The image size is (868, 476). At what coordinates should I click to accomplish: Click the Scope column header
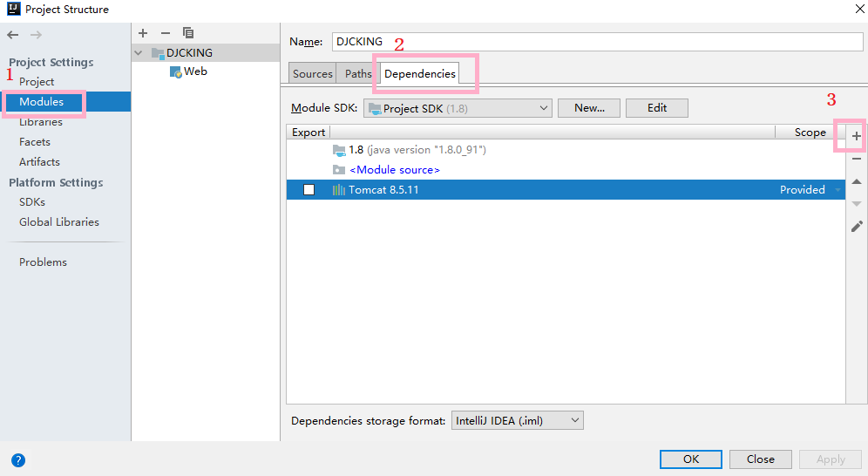(x=810, y=133)
